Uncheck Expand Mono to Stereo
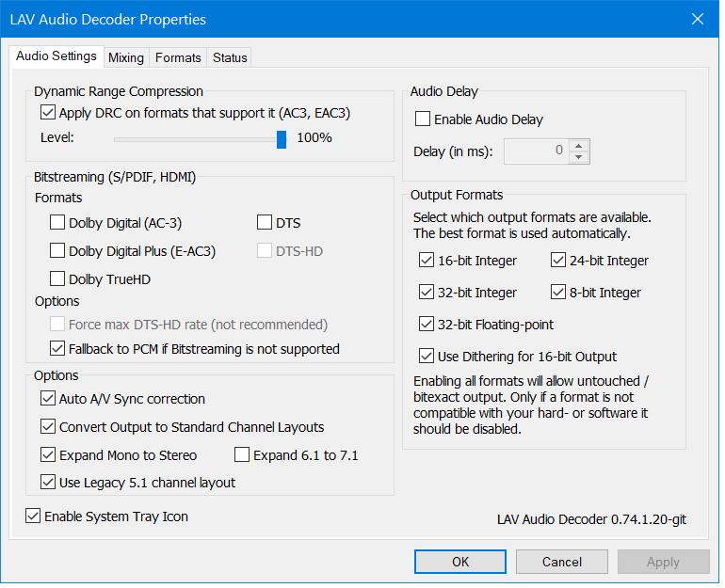 [48, 454]
